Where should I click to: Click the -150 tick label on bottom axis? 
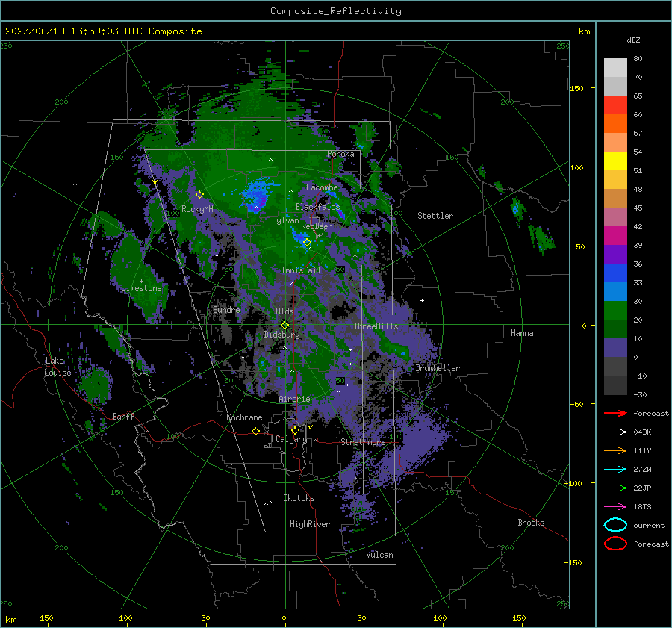(x=44, y=618)
